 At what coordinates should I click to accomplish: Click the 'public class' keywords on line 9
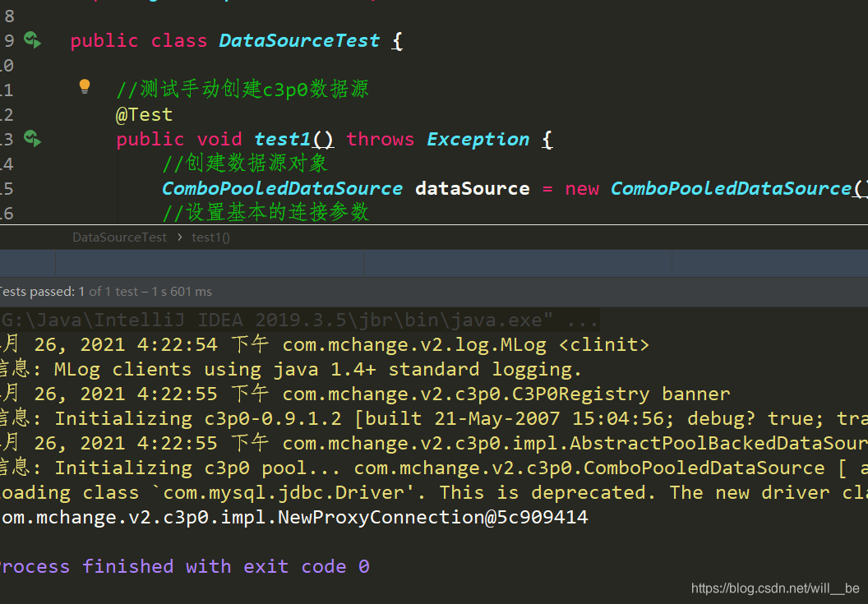tap(138, 40)
